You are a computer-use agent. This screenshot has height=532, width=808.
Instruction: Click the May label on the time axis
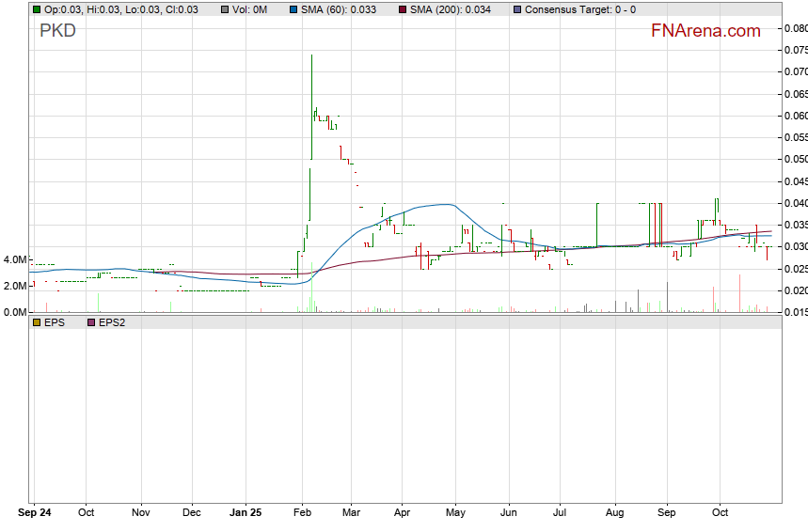tap(455, 513)
